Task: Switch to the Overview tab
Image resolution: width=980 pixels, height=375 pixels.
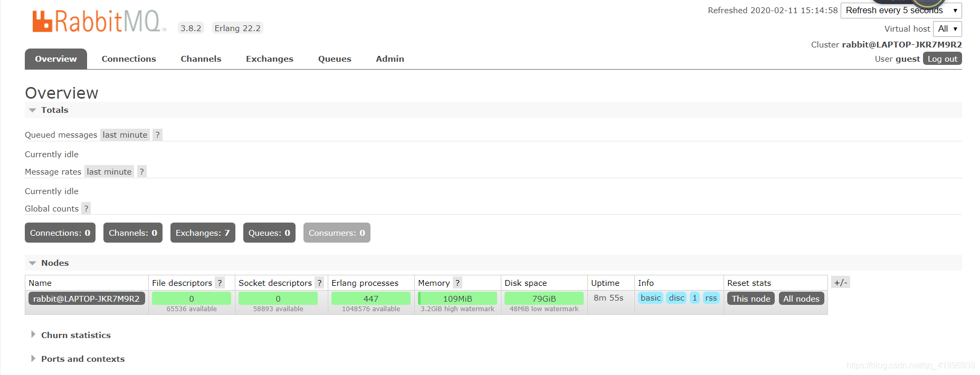Action: [x=56, y=59]
